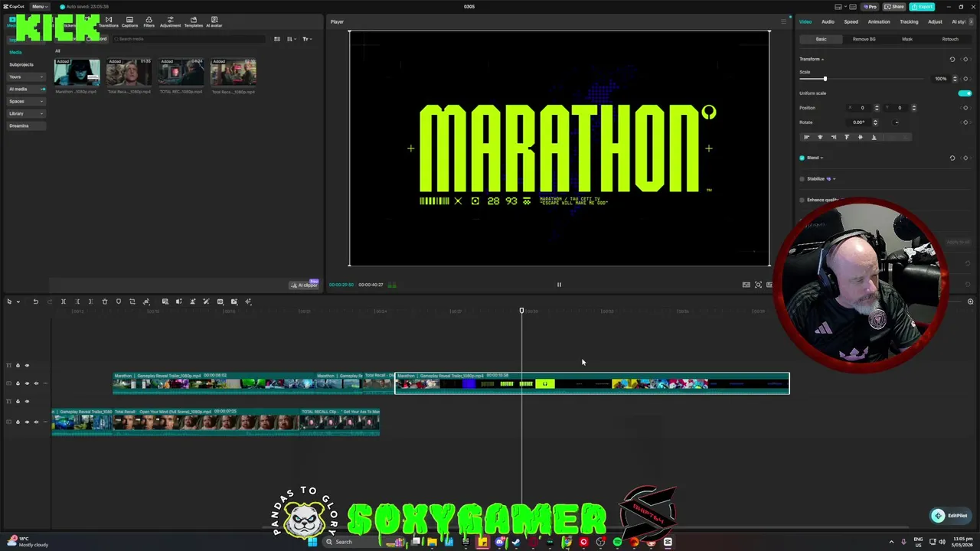Open the Transitions panel

(108, 21)
